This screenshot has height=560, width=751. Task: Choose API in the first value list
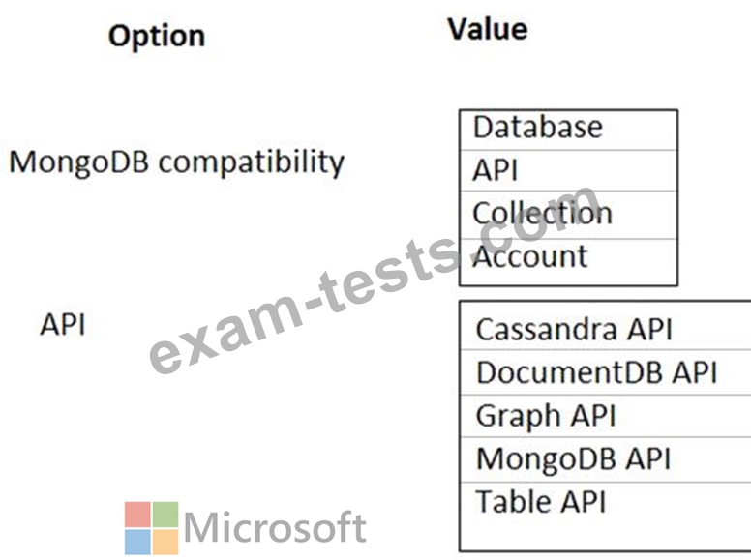(568, 170)
